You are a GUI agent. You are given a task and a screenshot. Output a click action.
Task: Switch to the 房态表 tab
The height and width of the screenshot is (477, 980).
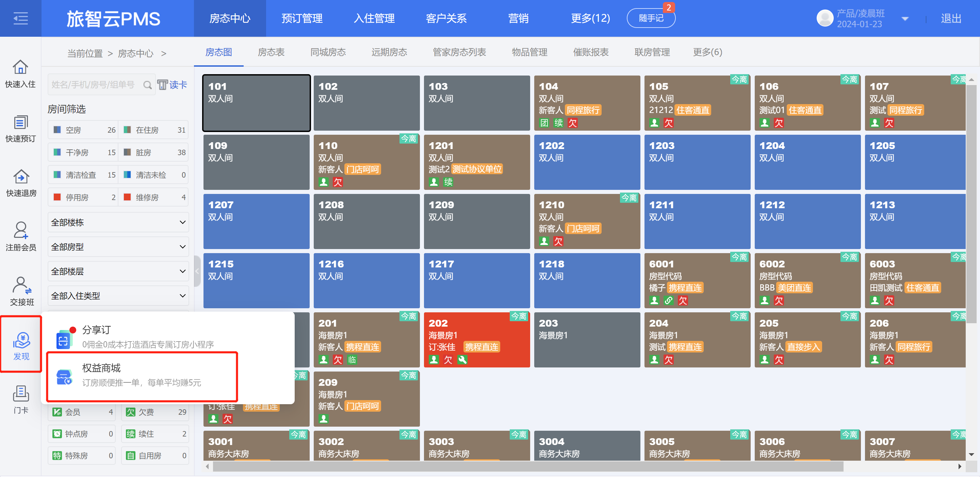coord(271,52)
